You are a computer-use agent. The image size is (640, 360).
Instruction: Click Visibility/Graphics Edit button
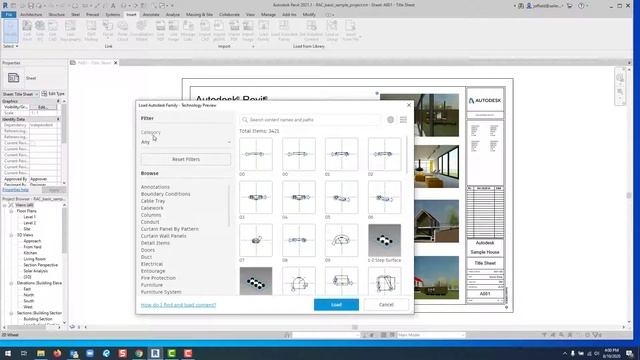click(44, 107)
